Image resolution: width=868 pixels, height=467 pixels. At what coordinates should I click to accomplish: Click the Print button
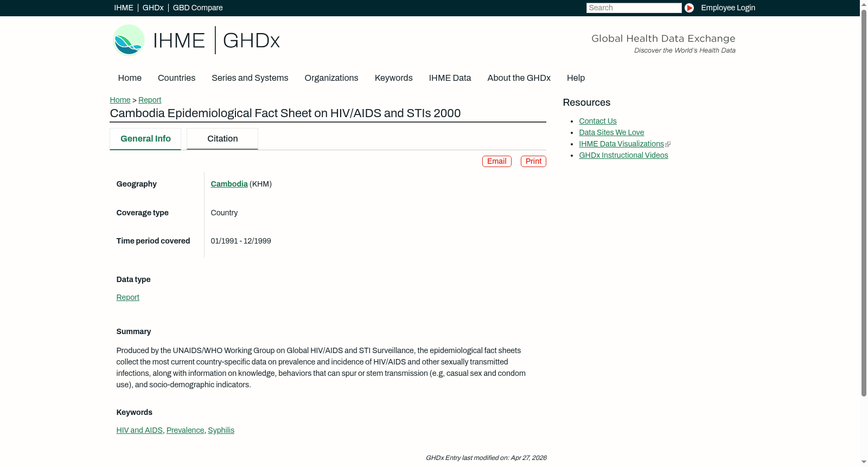click(533, 162)
